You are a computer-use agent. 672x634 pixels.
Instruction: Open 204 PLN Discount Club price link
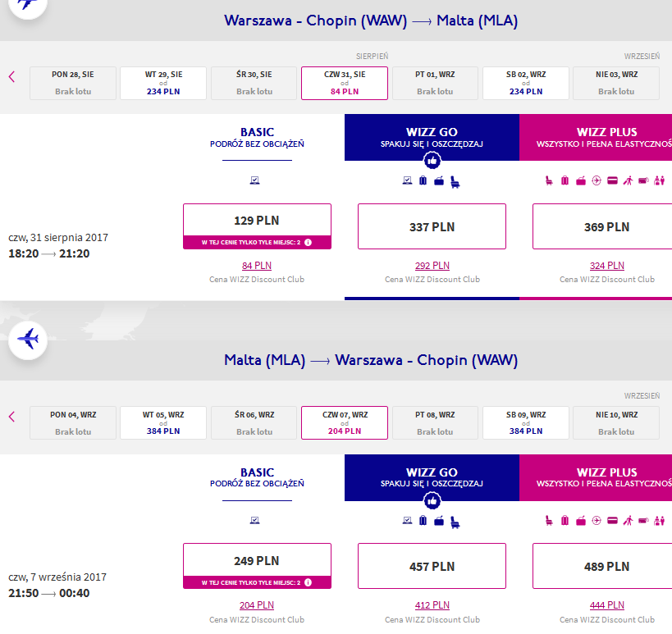(257, 605)
